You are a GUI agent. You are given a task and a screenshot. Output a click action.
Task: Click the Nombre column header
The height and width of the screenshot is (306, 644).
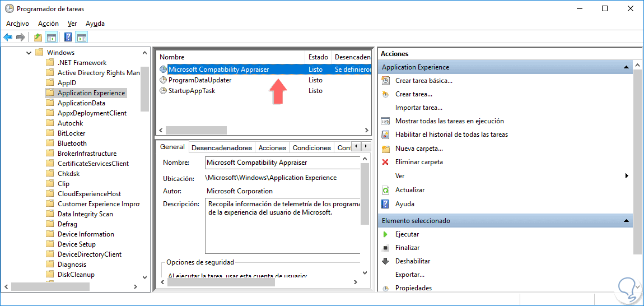pos(231,57)
